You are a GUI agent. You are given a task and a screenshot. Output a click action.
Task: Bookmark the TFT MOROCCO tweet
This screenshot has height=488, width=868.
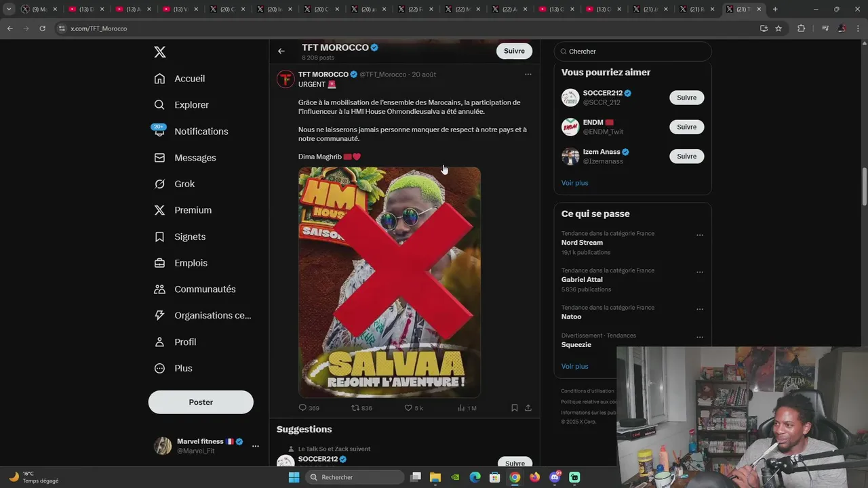[x=515, y=408]
